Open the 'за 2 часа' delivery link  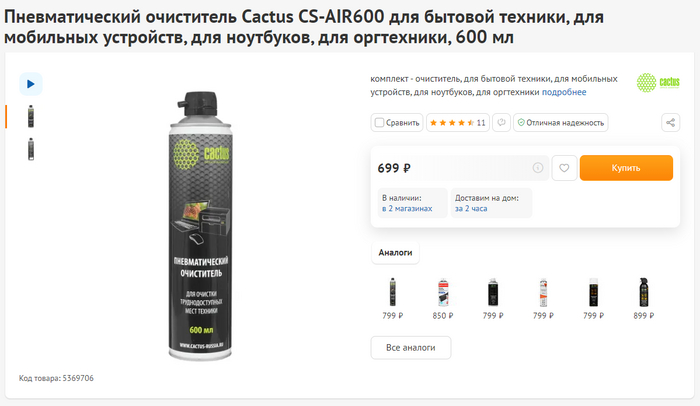pos(471,209)
